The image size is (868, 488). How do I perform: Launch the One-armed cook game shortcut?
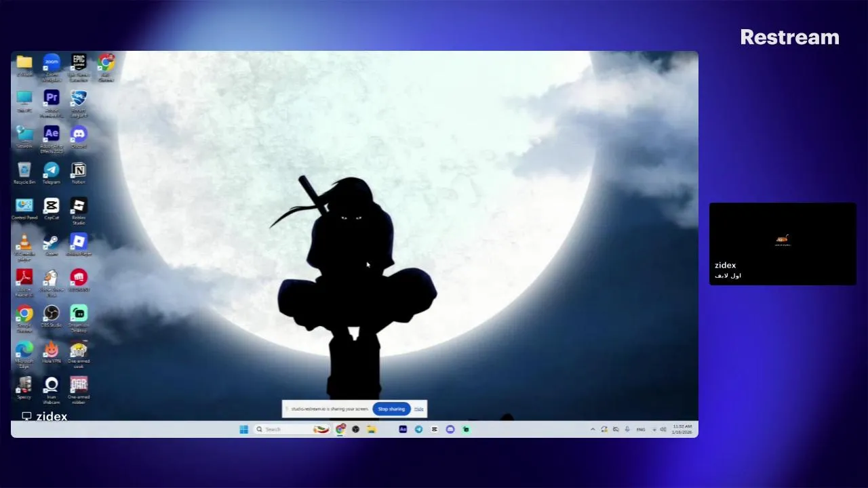[79, 354]
